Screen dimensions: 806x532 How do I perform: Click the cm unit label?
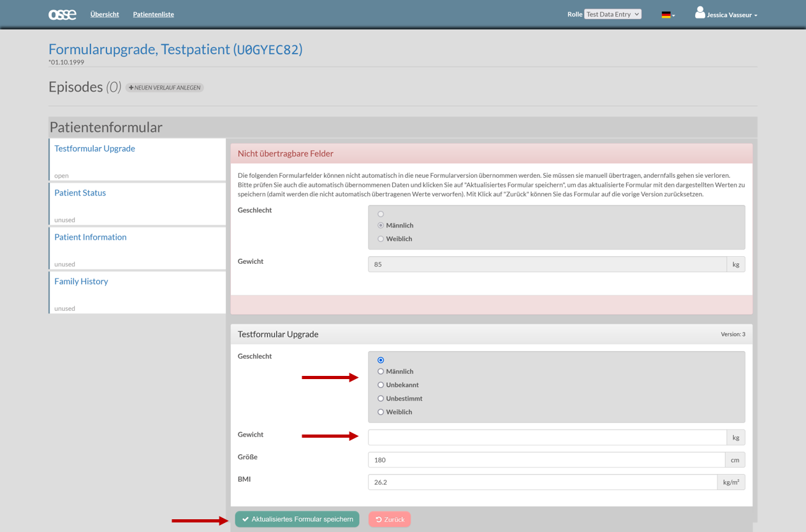(x=735, y=460)
